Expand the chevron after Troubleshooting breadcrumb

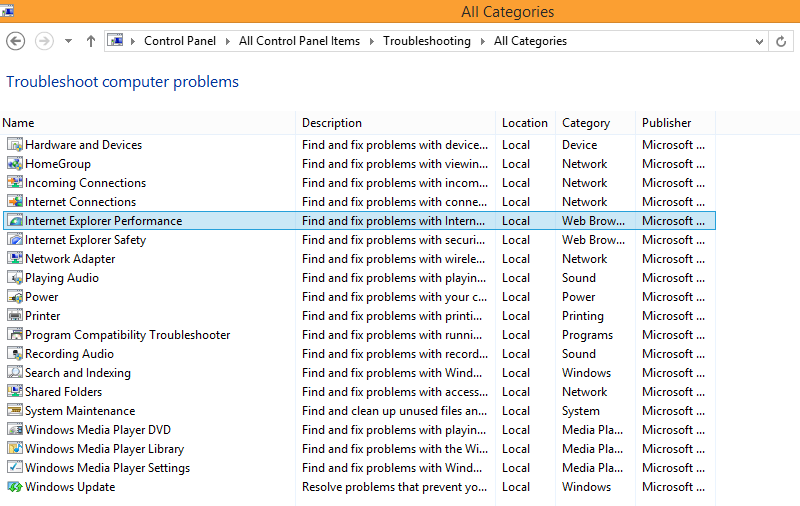pos(482,41)
